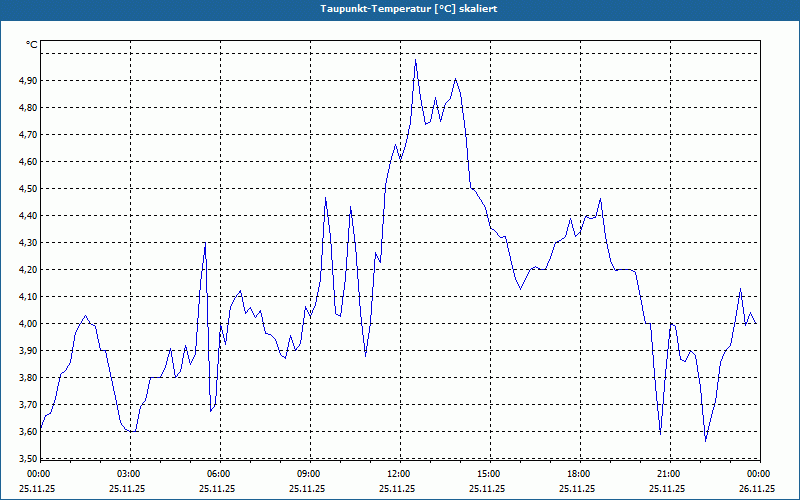Click the "00:00" time label above 25.11.25

[37, 474]
